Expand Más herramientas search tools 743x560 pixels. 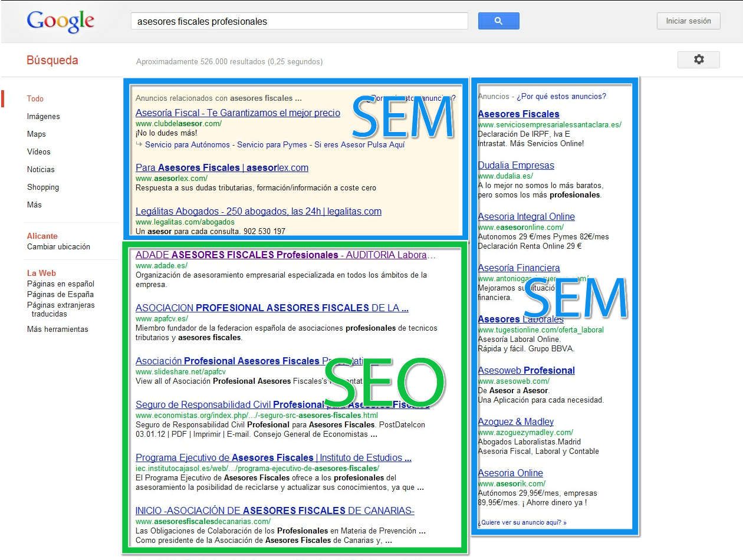click(x=58, y=329)
